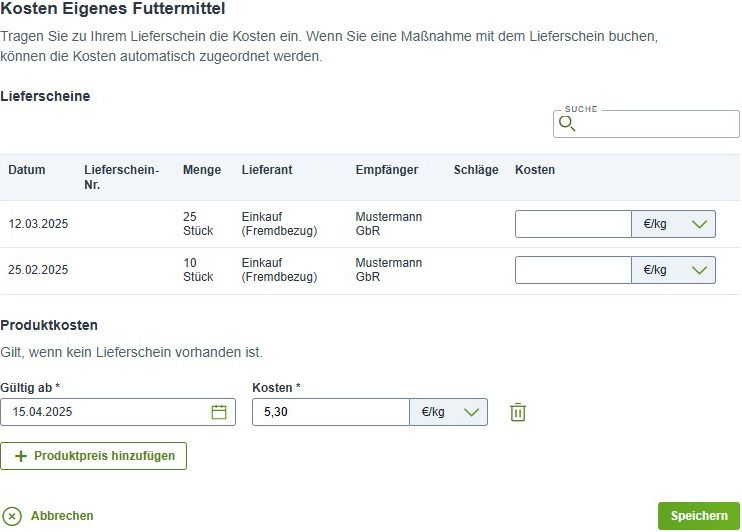742x532 pixels.
Task: Click cost input for 12.03.2025 delivery note
Action: (573, 224)
